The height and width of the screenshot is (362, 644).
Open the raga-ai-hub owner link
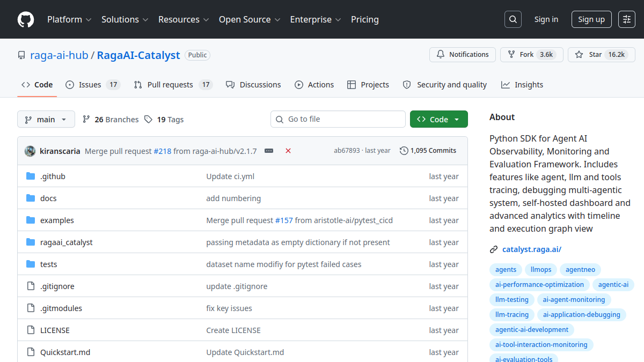click(59, 55)
